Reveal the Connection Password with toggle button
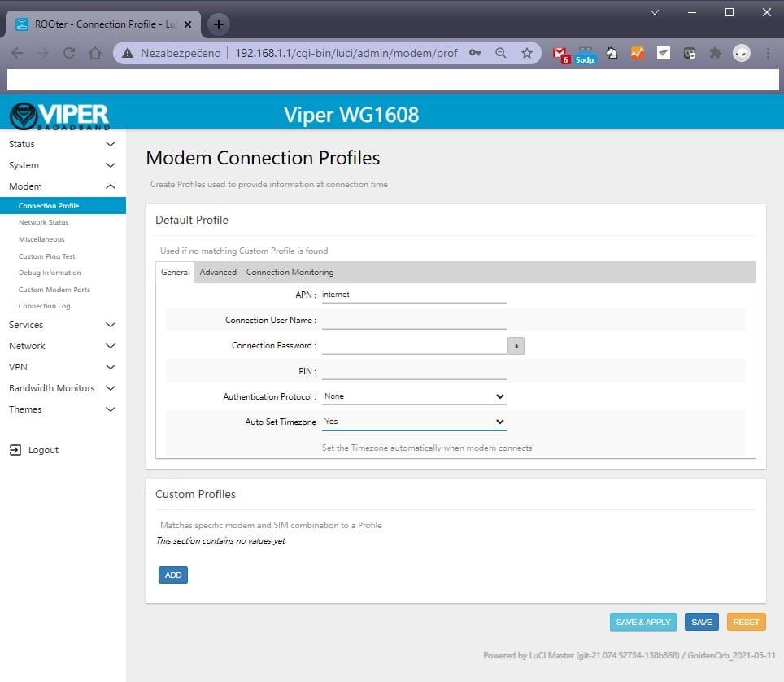Viewport: 784px width, 682px height. [516, 346]
